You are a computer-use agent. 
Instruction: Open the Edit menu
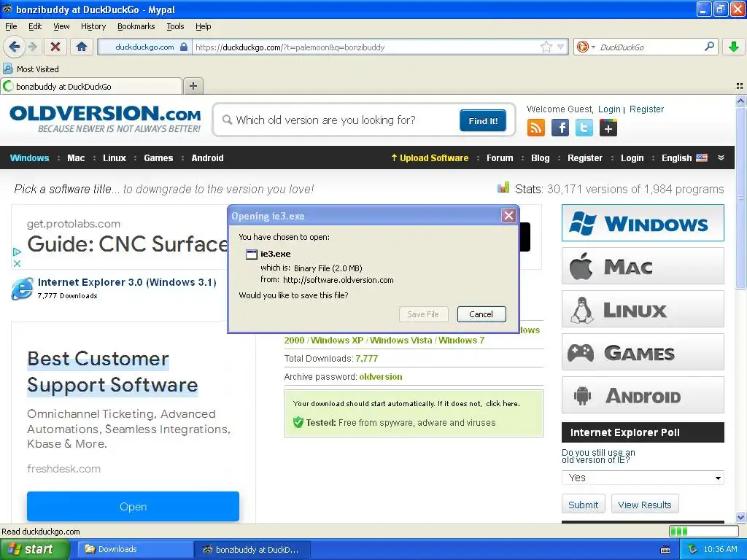(35, 26)
